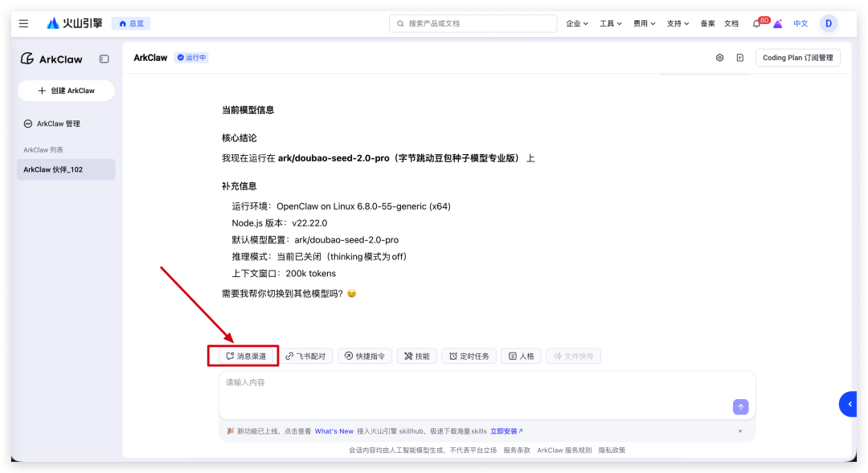Expand the 费用 dropdown menu

(644, 23)
